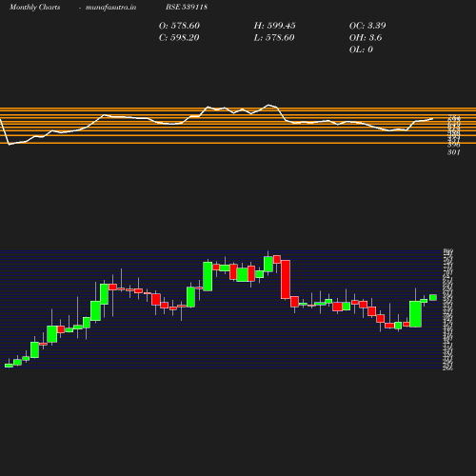Click the 'Monthly Charts' title text
Screen dimensions: 476x476
click(x=34, y=7)
